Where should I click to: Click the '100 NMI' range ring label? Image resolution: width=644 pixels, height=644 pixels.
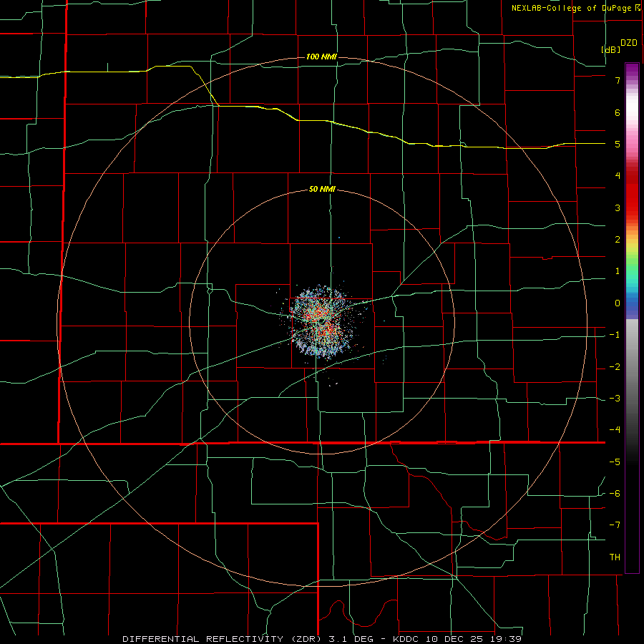[321, 57]
